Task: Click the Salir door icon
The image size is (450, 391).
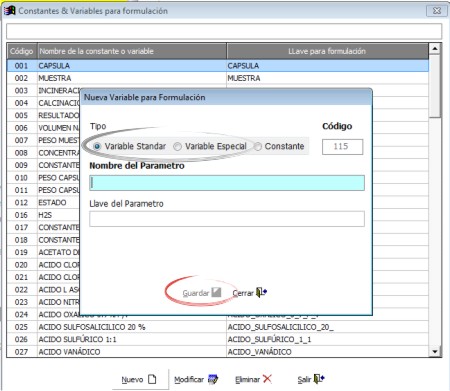Action: pyautogui.click(x=319, y=379)
